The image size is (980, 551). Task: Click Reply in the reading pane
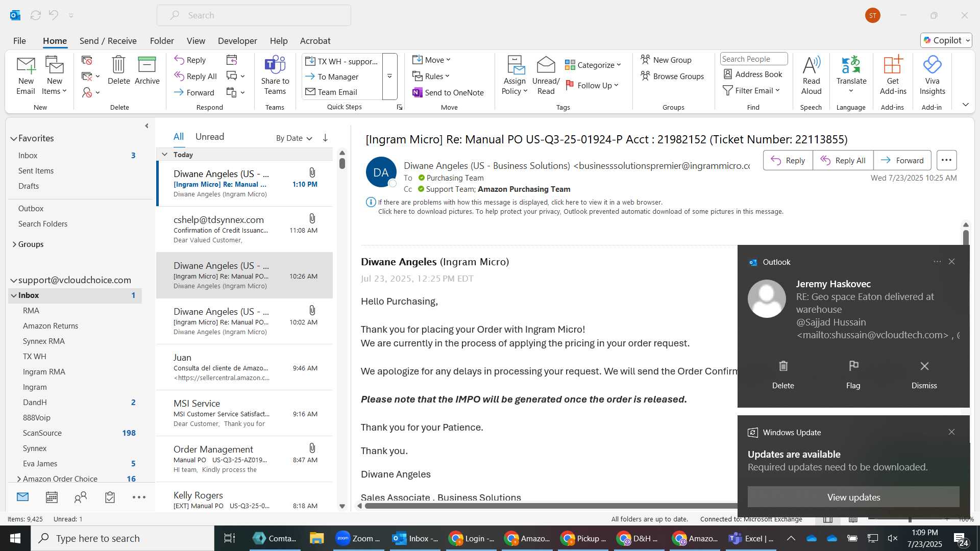[788, 160]
